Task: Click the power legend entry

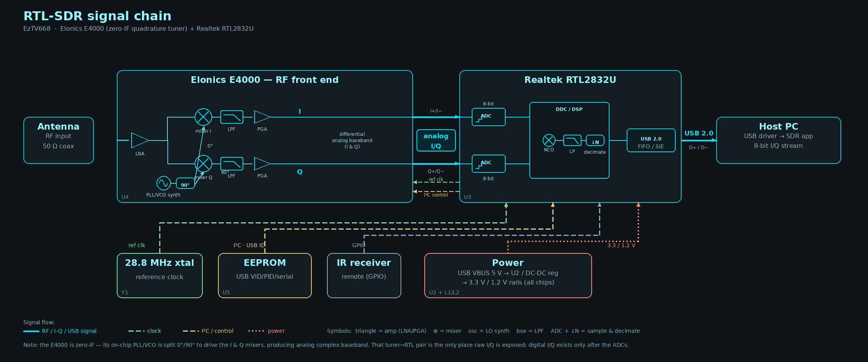Action: click(267, 331)
